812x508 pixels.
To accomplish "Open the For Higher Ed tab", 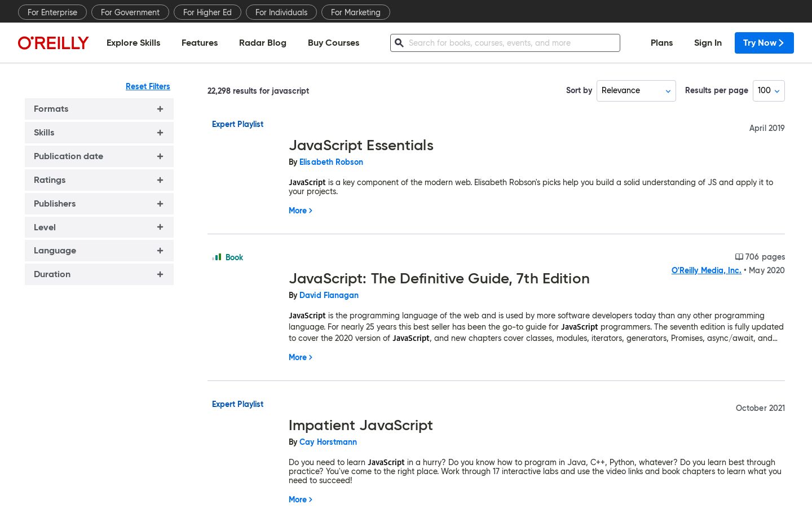I will pos(208,12).
